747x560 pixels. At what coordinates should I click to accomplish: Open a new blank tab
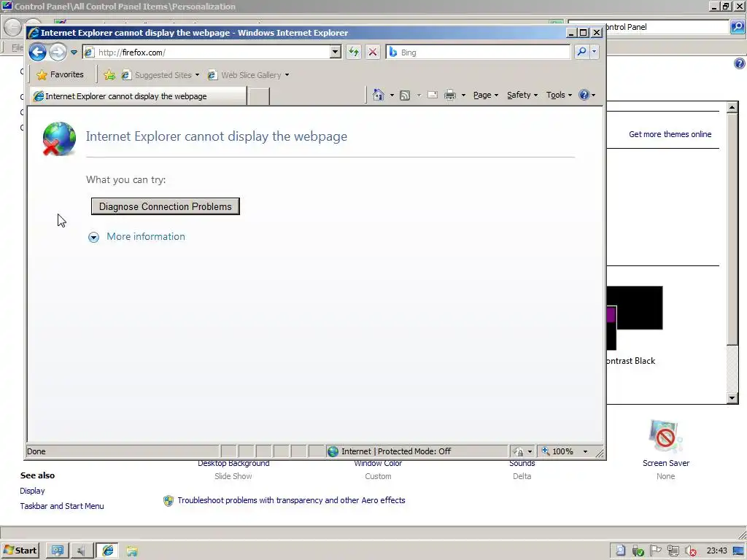click(x=259, y=96)
